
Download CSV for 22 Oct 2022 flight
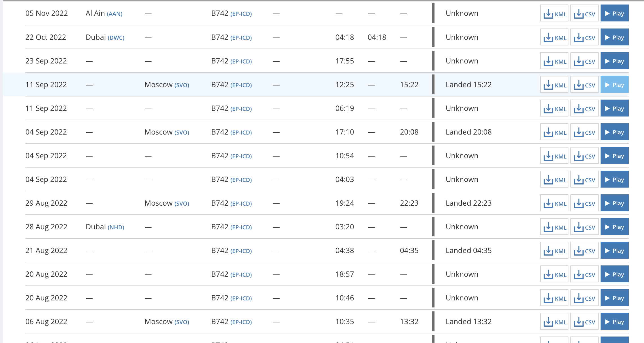584,37
